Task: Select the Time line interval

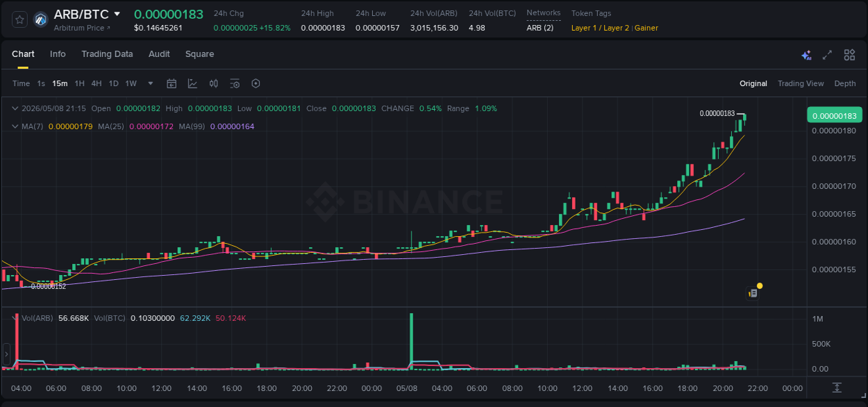Action: pyautogui.click(x=21, y=83)
